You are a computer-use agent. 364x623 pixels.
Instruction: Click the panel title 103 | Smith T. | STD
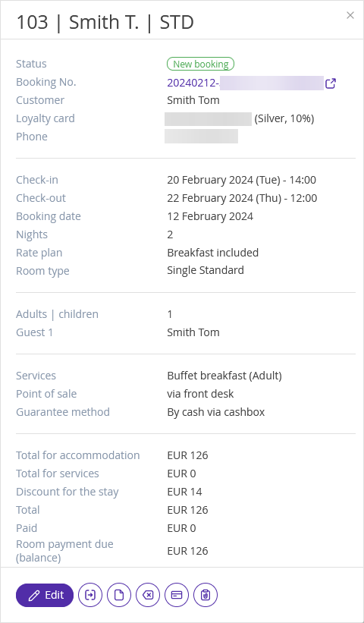tap(105, 22)
